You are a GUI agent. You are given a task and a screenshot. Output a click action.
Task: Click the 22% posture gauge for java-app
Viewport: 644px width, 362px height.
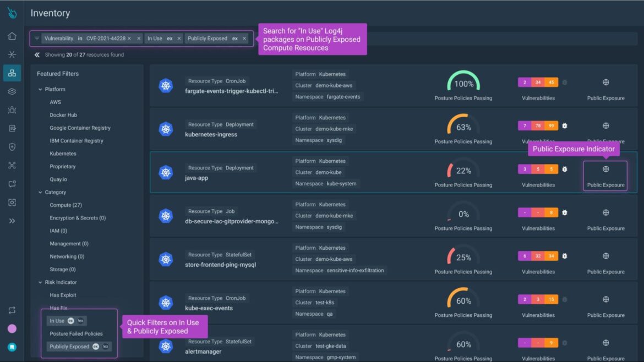(x=463, y=168)
